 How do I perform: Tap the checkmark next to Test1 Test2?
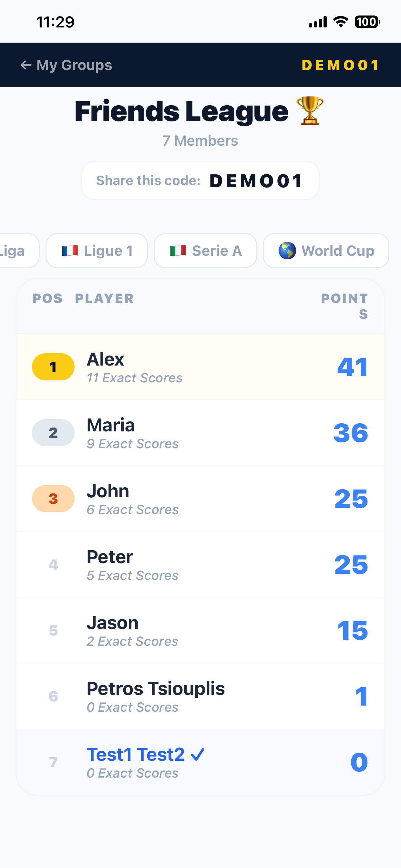[x=198, y=754]
